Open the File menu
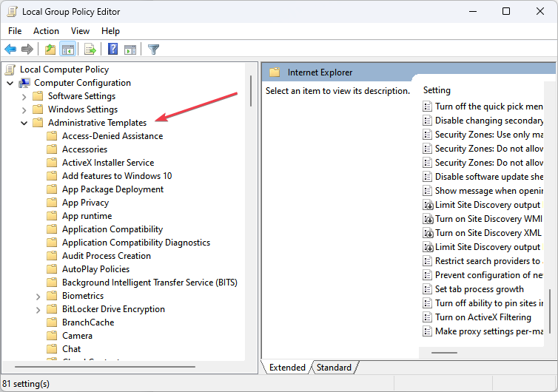This screenshot has width=558, height=392. click(x=15, y=31)
